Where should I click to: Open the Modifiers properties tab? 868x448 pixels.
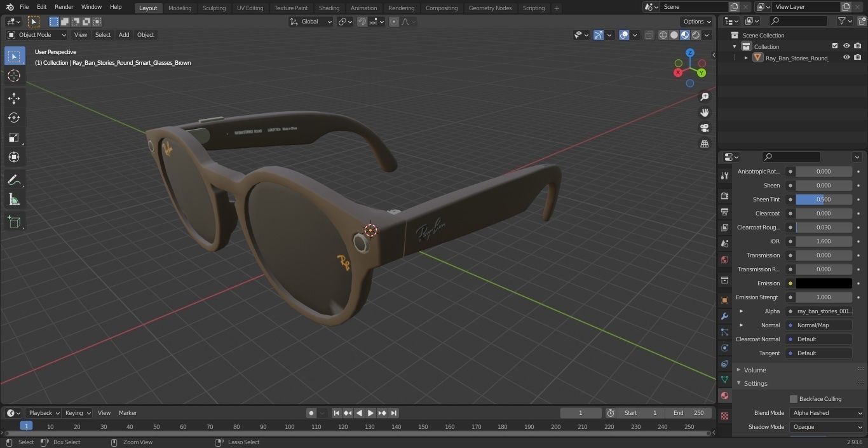point(724,316)
